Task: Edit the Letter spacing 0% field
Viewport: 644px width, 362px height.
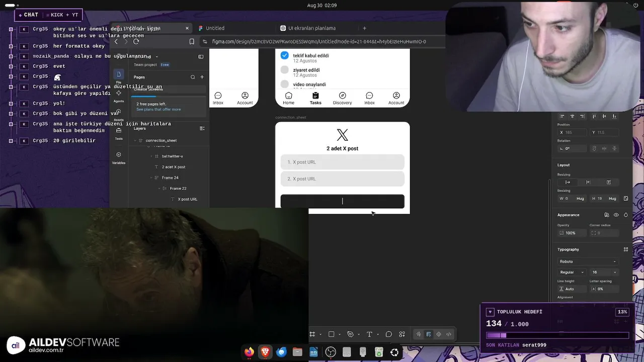Action: tap(603, 289)
